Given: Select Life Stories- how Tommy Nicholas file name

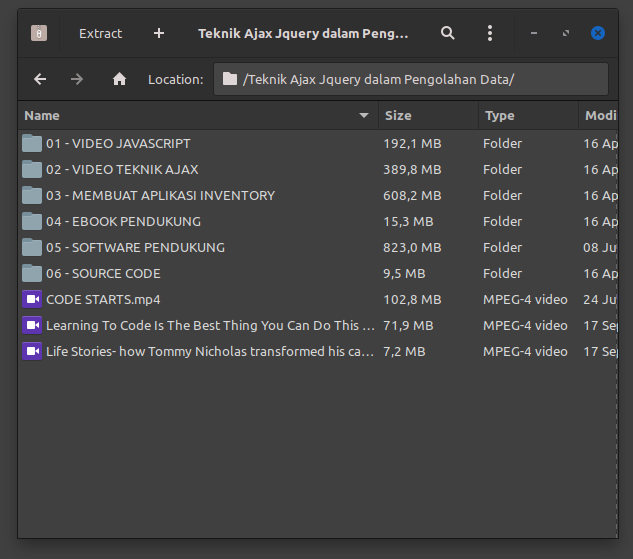Looking at the screenshot, I should [210, 352].
